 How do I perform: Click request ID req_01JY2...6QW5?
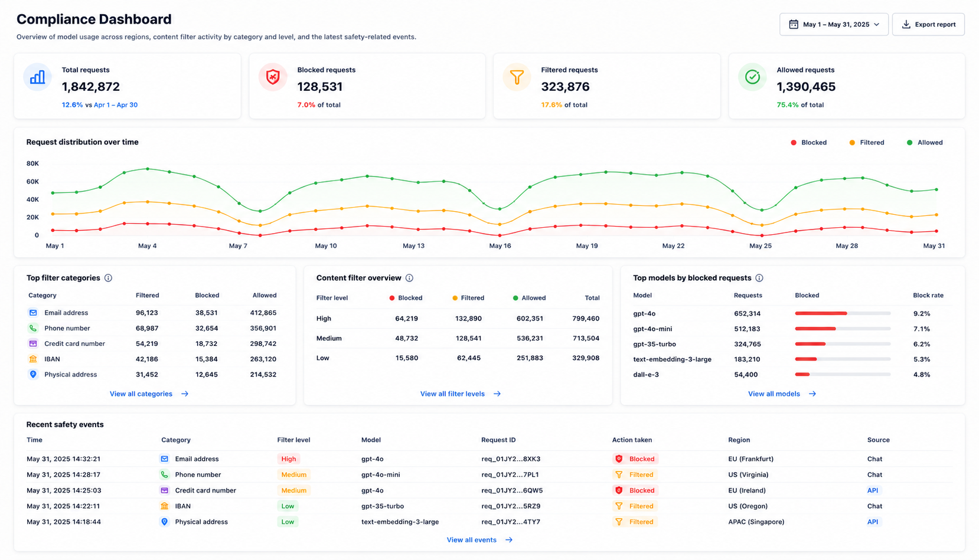tap(512, 490)
